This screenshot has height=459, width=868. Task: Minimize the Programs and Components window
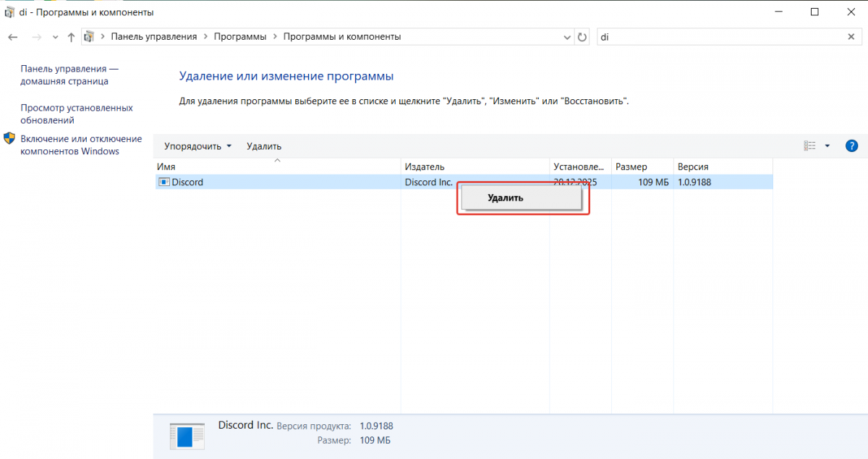pos(780,12)
